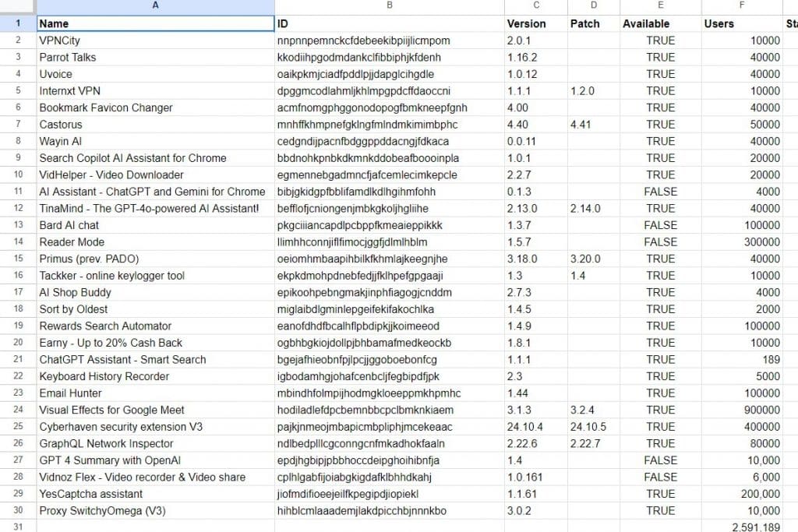Screen dimensions: 798x532
Task: Select 'ChatGPT Assistant - Smart Search' cell
Action: [x=155, y=359]
